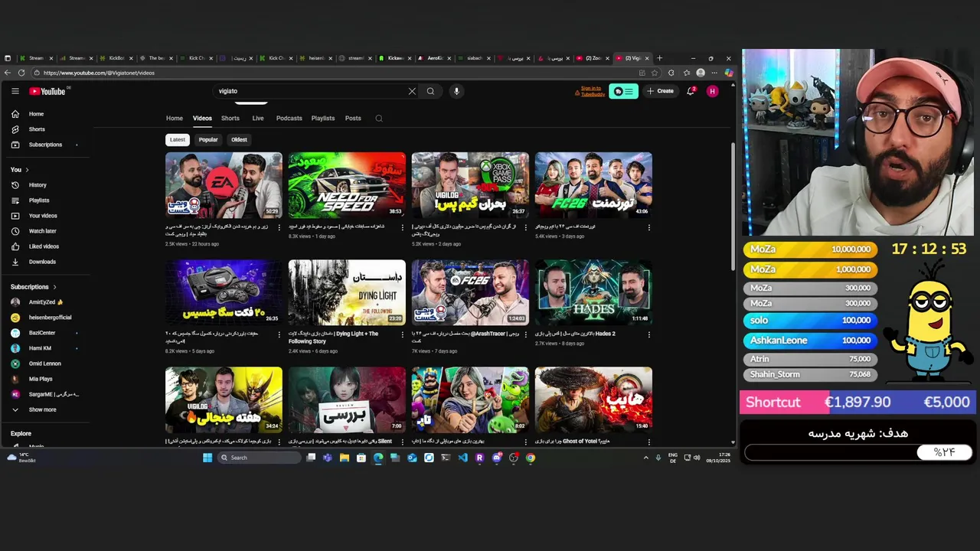Open Google Chrome from the taskbar
980x551 pixels.
tap(531, 458)
